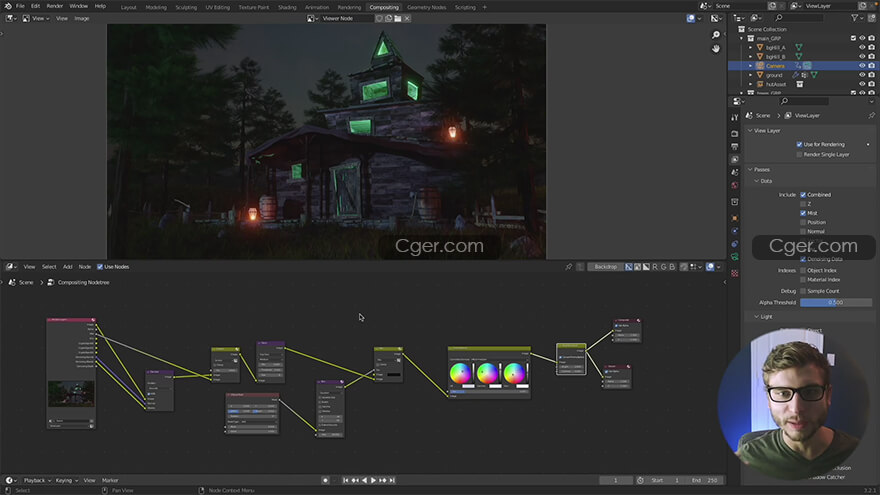The width and height of the screenshot is (880, 495).
Task: Open the outliner filter funnel
Action: 855,18
